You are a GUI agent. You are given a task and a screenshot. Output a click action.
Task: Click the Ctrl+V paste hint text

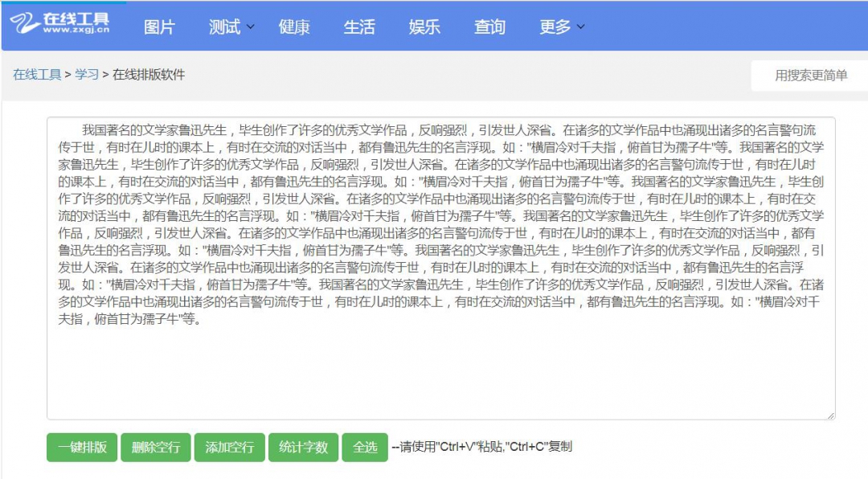point(481,447)
